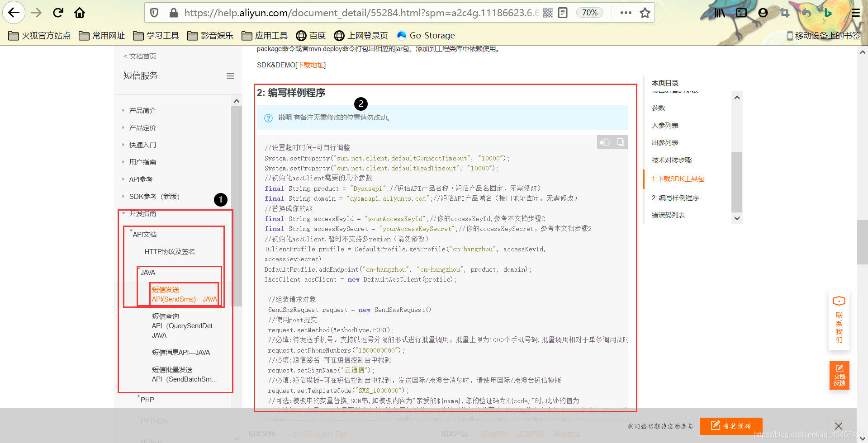Open 短信批量发送 API (SendBatchSms) page
Screen dimensions: 868x443
[x=185, y=374]
